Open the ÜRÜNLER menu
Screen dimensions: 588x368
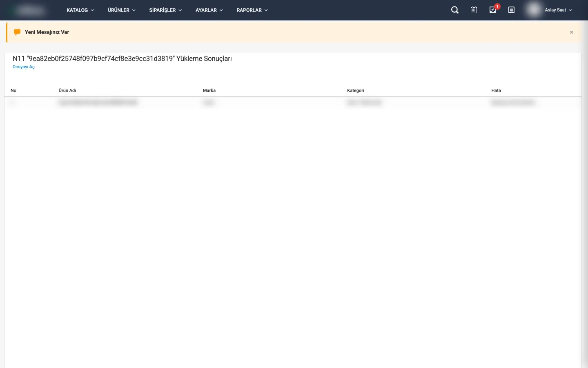tap(121, 10)
